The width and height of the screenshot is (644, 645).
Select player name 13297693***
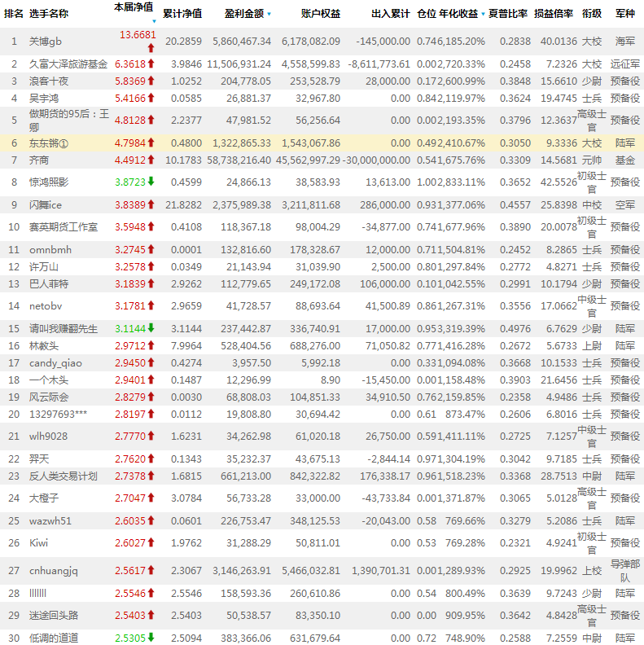point(58,414)
